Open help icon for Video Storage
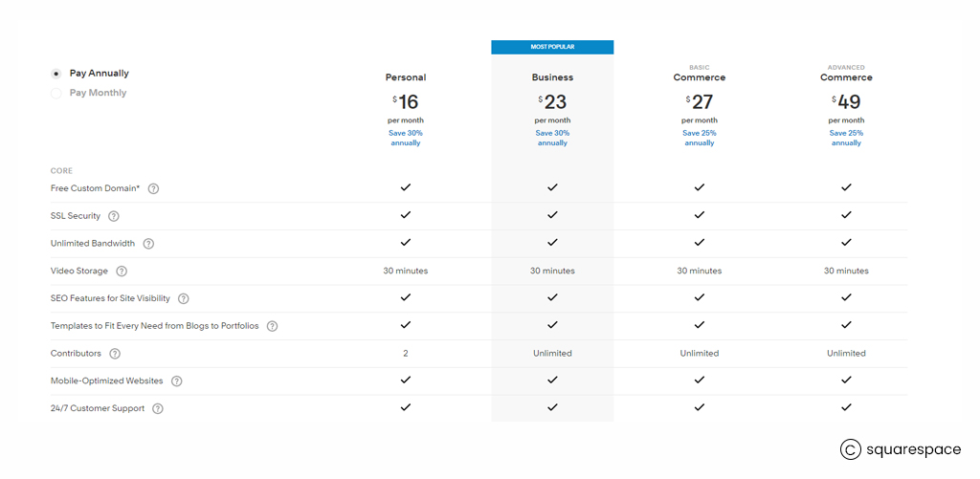Image resolution: width=980 pixels, height=479 pixels. tap(122, 271)
